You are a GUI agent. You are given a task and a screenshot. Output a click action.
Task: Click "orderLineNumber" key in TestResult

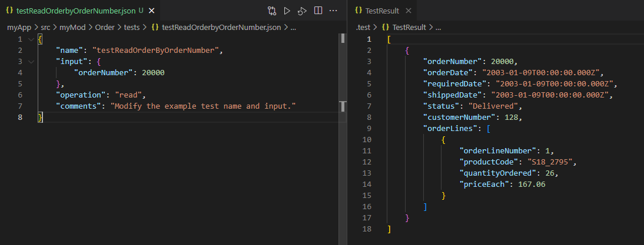click(499, 151)
